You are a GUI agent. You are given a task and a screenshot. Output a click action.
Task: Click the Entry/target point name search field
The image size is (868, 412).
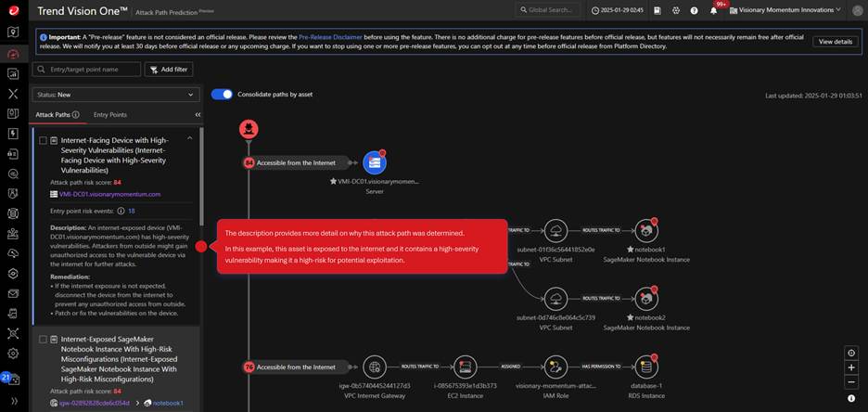tap(86, 70)
